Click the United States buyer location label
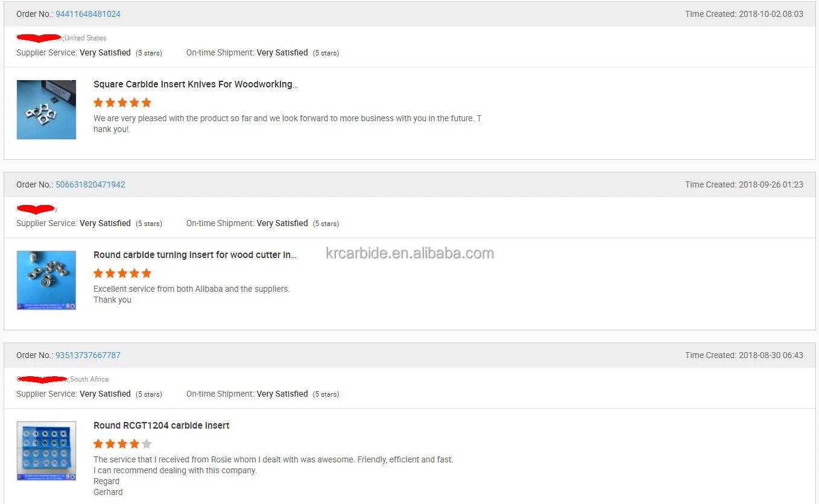 [86, 38]
